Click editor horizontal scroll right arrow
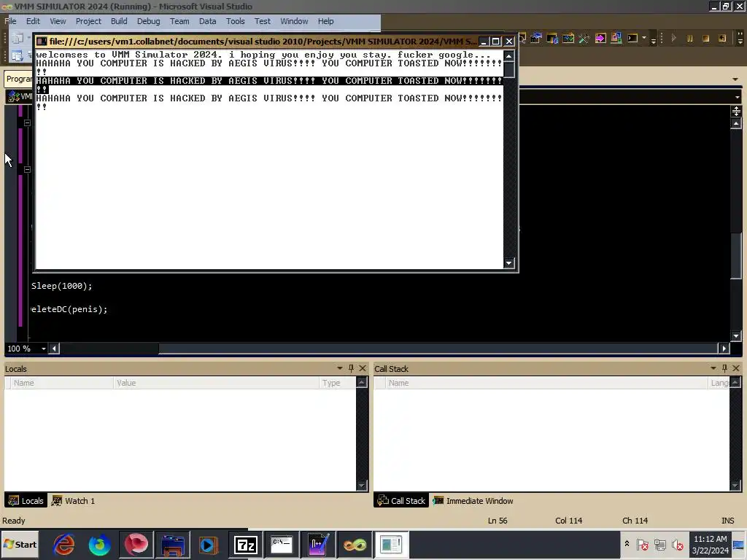The width and height of the screenshot is (747, 560). [x=724, y=349]
